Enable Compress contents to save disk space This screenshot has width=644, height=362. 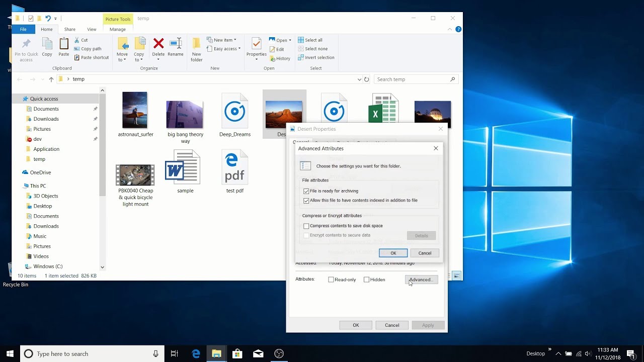(x=306, y=226)
